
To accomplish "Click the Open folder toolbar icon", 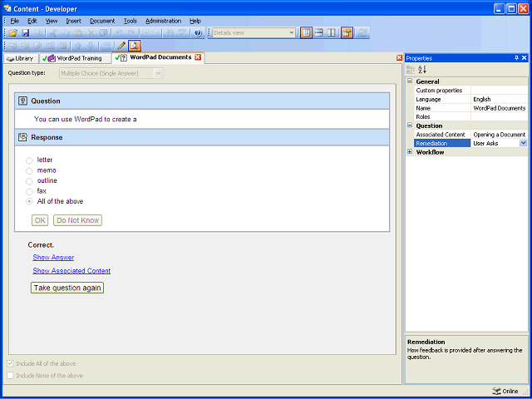I will (x=13, y=33).
